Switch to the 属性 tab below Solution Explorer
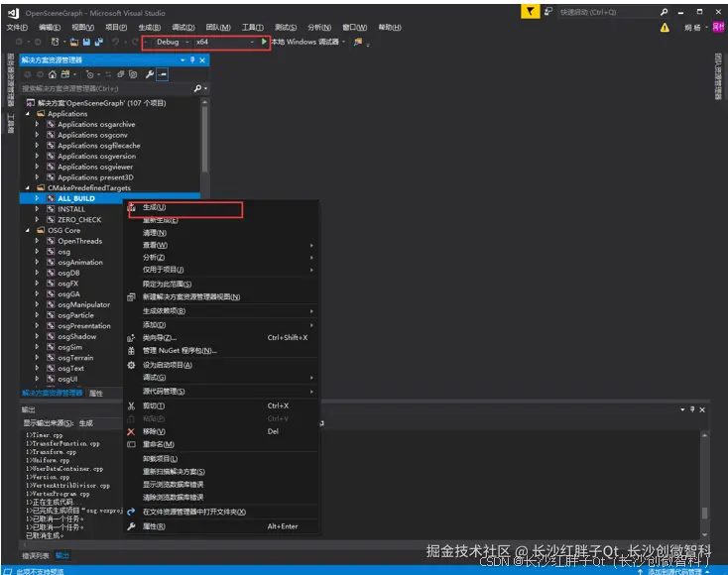This screenshot has height=575, width=728. (96, 393)
